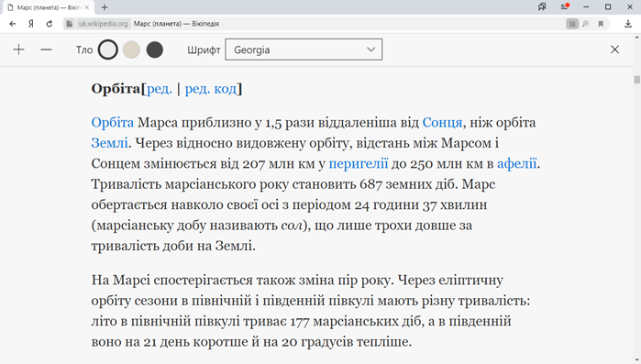The image size is (641, 364).
Task: Close the reader mode toolbar
Action: 614,50
